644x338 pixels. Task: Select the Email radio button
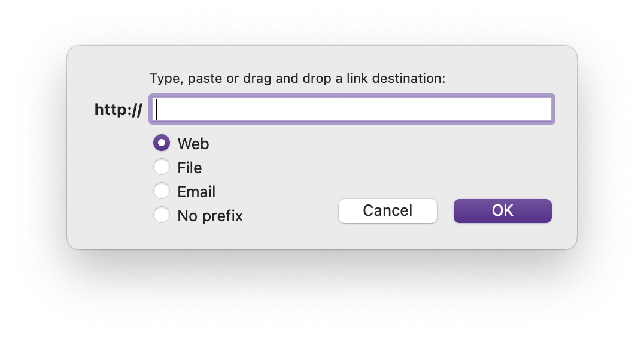pos(162,191)
